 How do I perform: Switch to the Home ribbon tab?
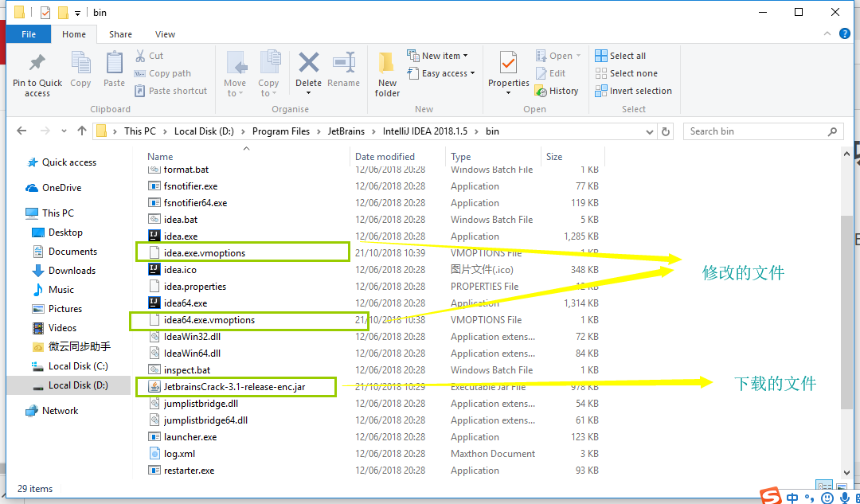(x=74, y=34)
